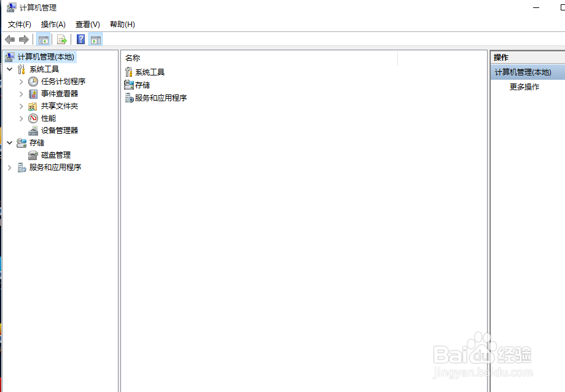Select 服务和应用程序 text in center list

(161, 98)
